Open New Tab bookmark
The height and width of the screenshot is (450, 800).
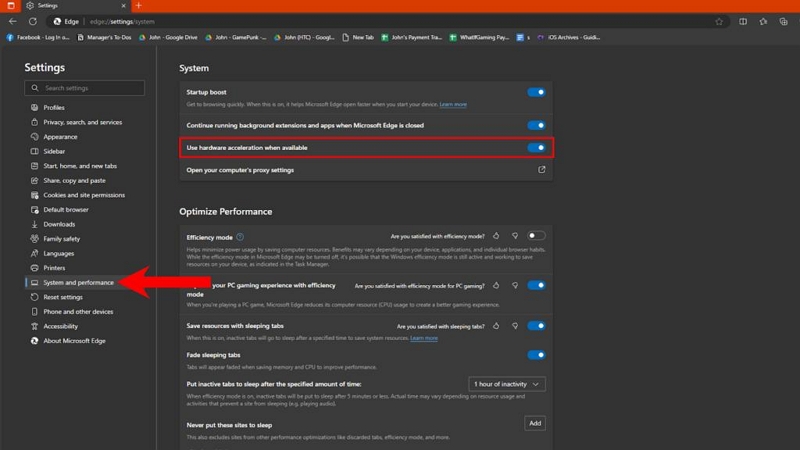pos(358,37)
